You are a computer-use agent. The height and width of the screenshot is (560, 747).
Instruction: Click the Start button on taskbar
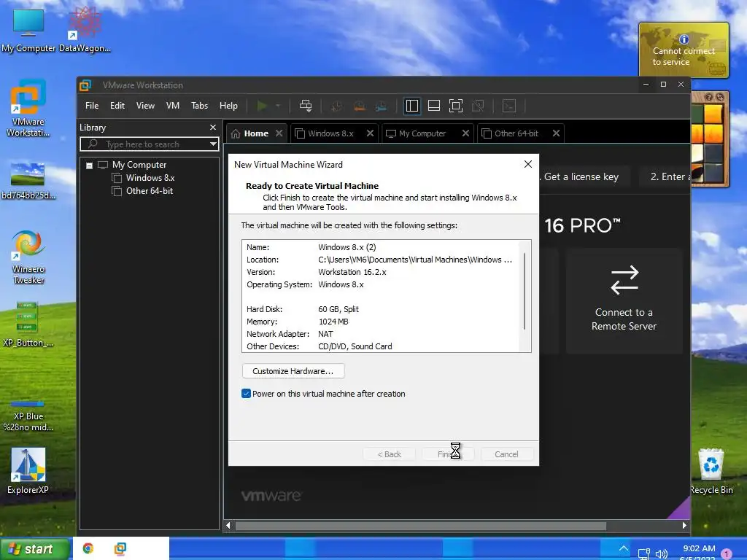pyautogui.click(x=34, y=549)
